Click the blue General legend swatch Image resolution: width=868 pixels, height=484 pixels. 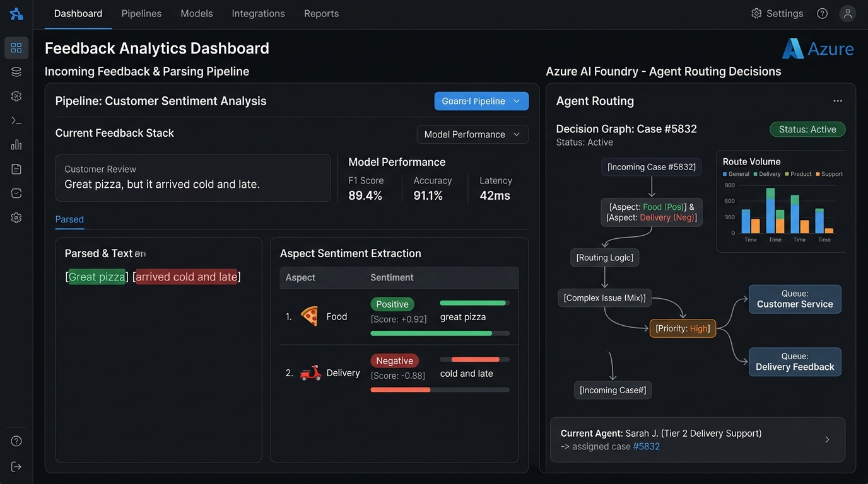click(x=725, y=174)
